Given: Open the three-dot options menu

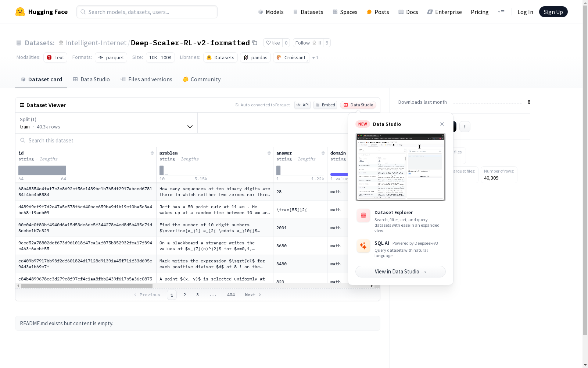Looking at the screenshot, I should click(x=465, y=127).
